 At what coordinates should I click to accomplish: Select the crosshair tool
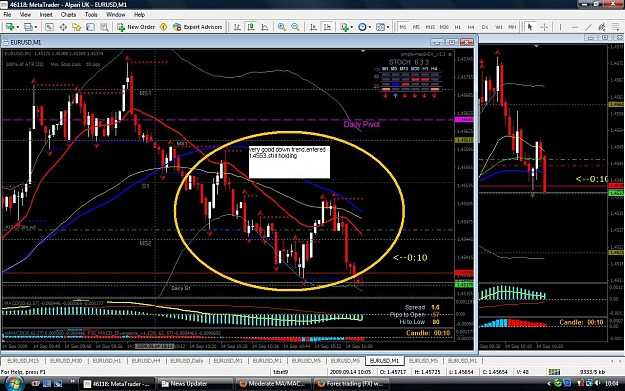click(x=544, y=27)
